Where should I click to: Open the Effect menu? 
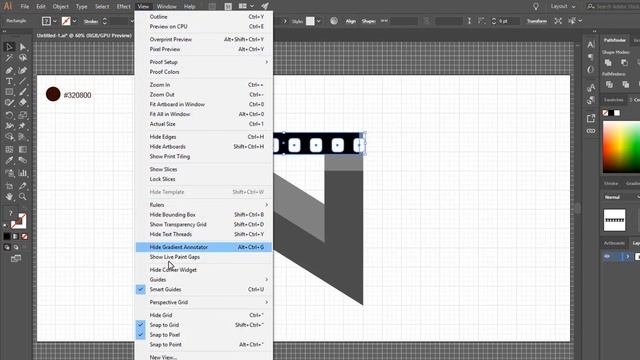pos(123,7)
